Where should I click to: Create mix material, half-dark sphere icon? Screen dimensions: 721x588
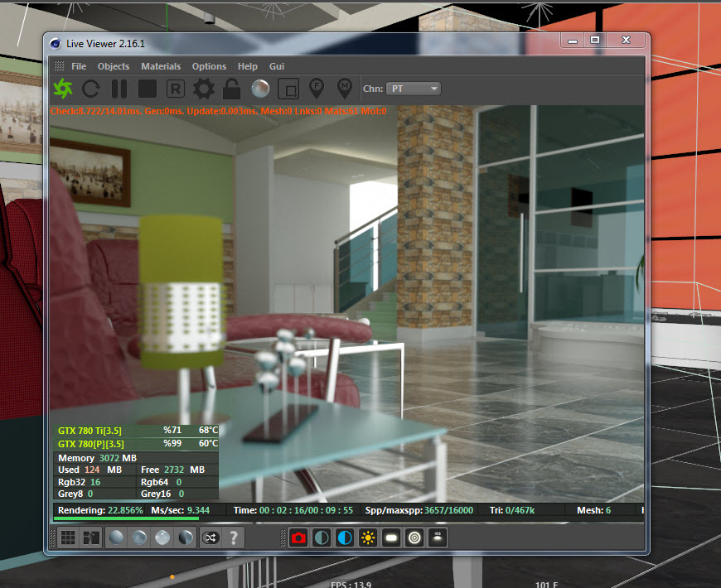[x=186, y=537]
